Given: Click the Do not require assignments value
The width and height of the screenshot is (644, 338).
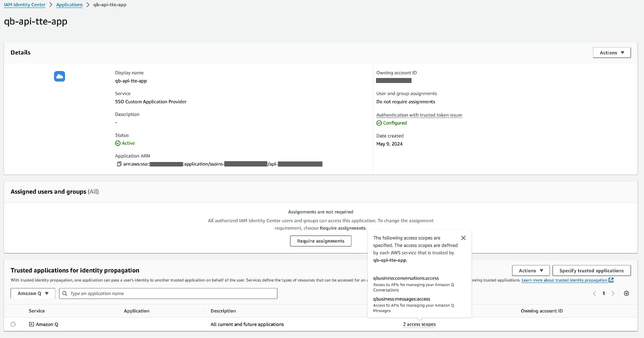Looking at the screenshot, I should (405, 101).
